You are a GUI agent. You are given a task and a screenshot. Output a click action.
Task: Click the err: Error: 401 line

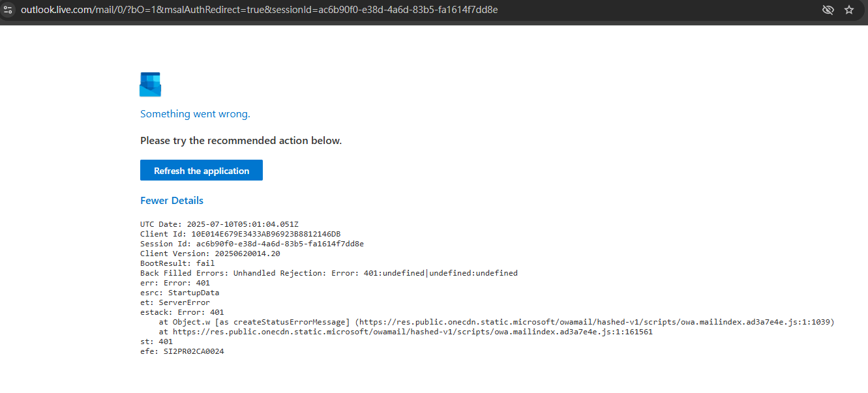click(x=175, y=283)
